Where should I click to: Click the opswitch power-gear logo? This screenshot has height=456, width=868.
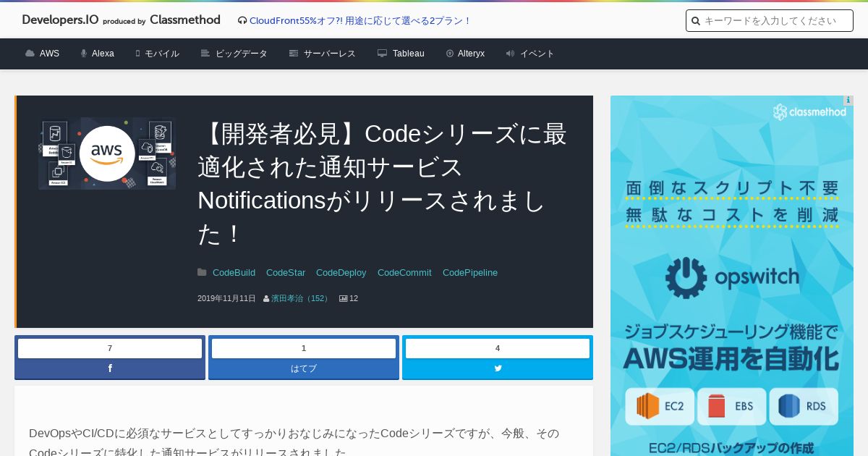(686, 278)
